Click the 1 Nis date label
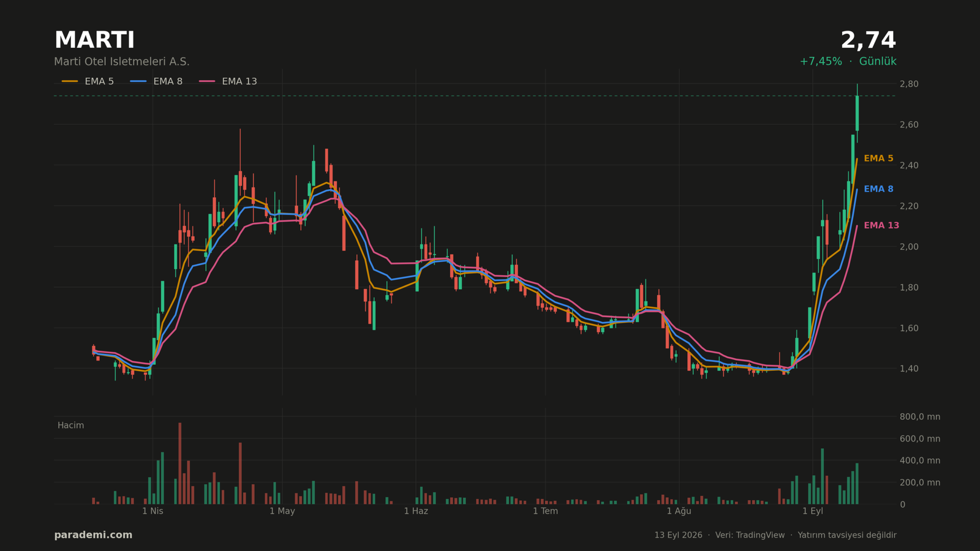The width and height of the screenshot is (980, 551). click(x=153, y=511)
